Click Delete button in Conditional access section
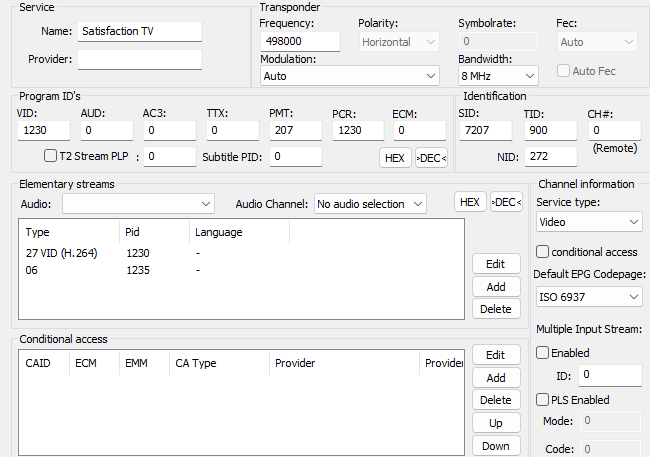Screen dimensions: 650x457 (x=496, y=400)
